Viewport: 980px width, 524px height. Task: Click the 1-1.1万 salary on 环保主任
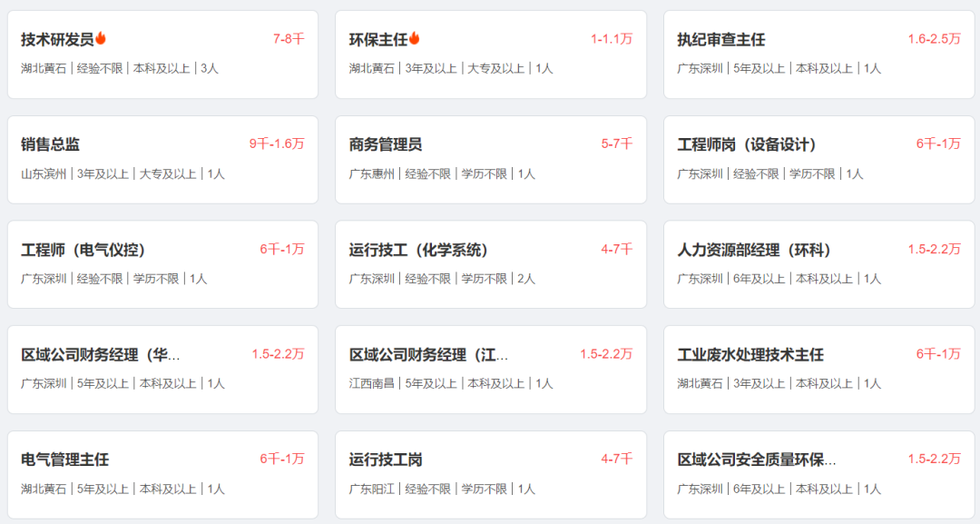612,39
